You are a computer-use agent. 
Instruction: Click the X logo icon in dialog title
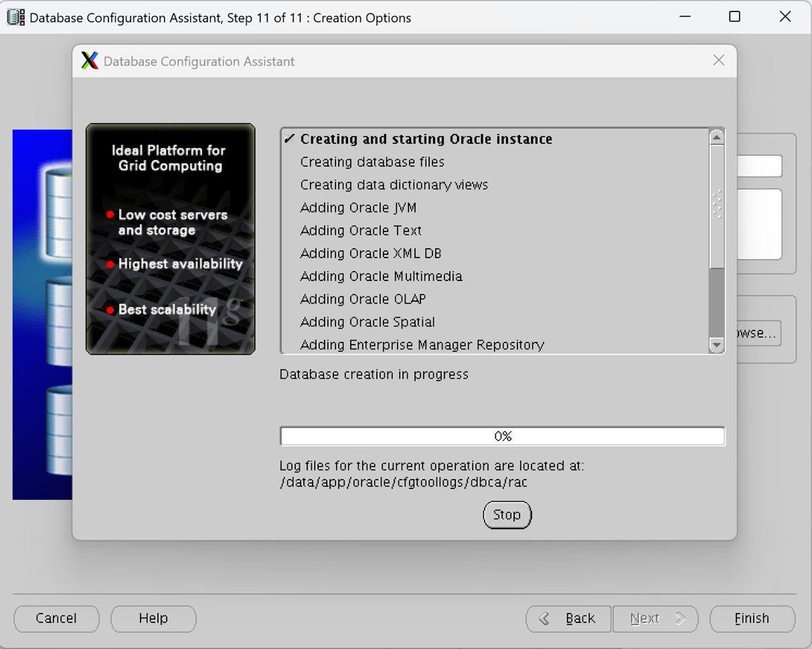tap(89, 61)
